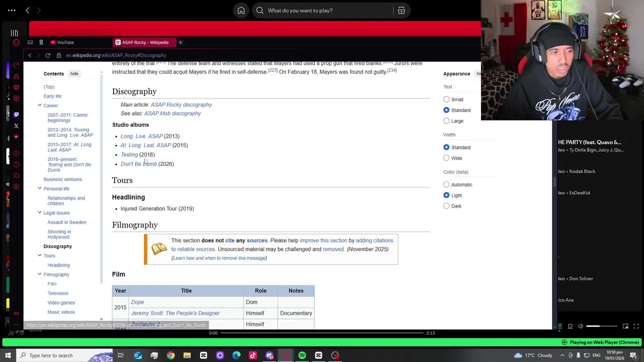Select Small text size
This screenshot has height=362, width=644.
[x=446, y=100]
